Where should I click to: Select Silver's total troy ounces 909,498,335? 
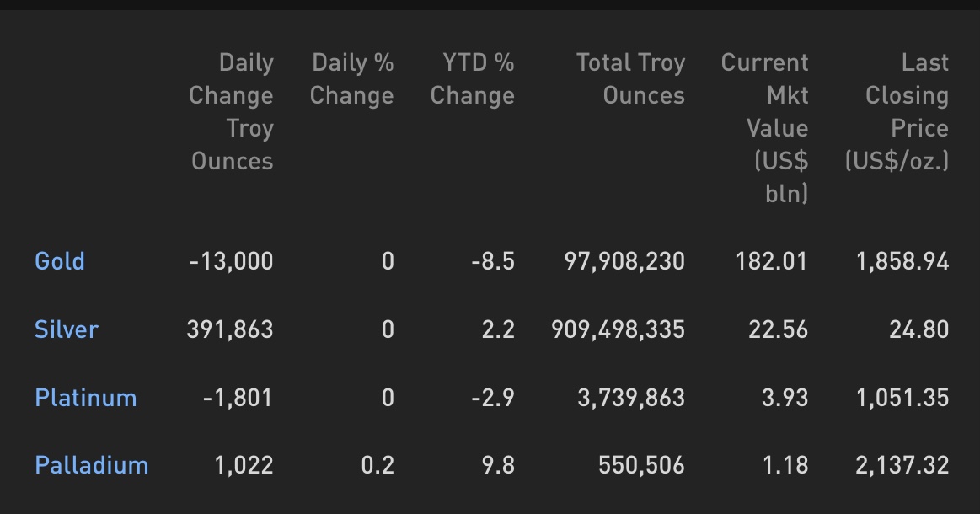619,329
